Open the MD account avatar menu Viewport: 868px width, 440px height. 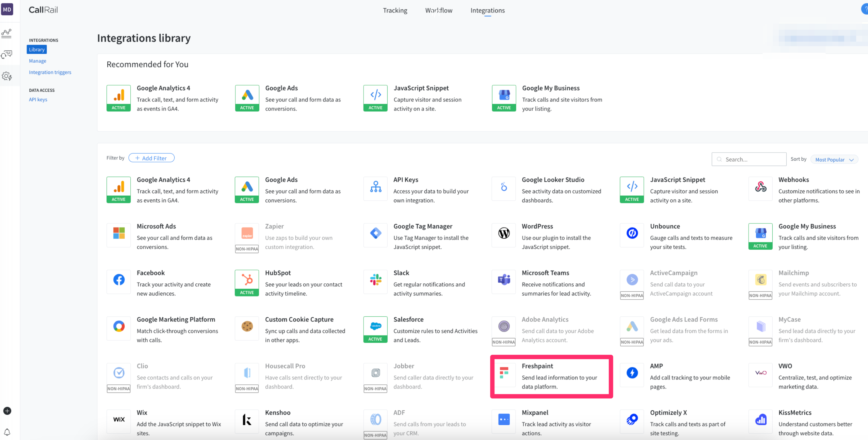7,9
